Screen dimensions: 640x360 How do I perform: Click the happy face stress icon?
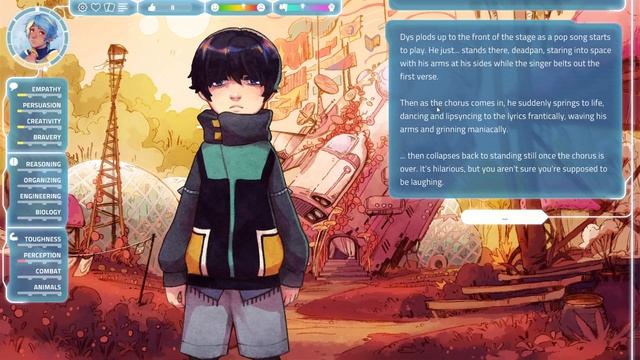215,7
